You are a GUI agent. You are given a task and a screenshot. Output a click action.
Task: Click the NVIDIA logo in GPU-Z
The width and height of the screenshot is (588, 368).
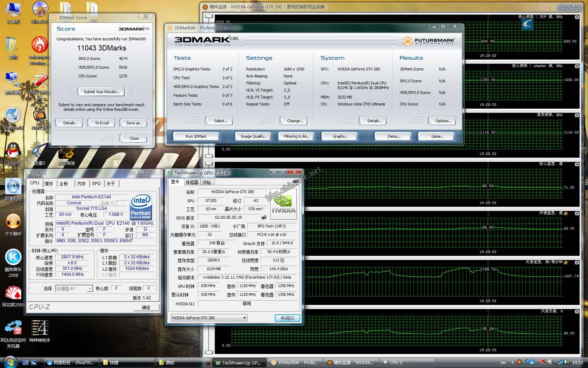(283, 204)
